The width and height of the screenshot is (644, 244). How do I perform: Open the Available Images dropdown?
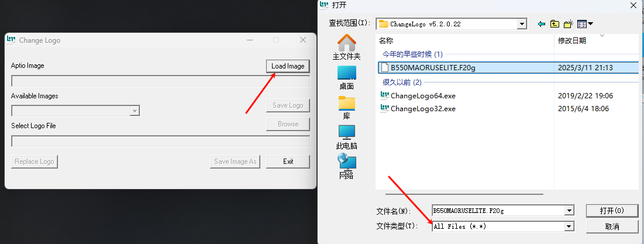pos(135,111)
